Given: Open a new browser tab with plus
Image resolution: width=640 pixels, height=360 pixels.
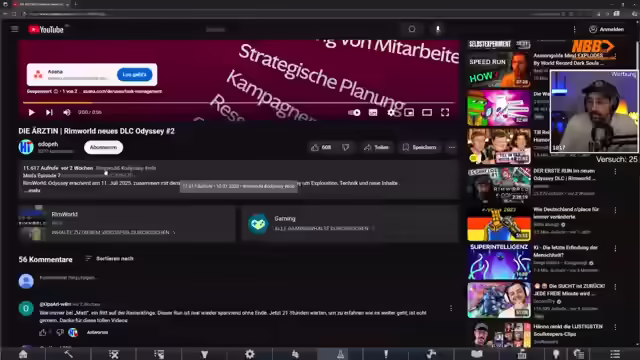Looking at the screenshot, I should pyautogui.click(x=76, y=4).
